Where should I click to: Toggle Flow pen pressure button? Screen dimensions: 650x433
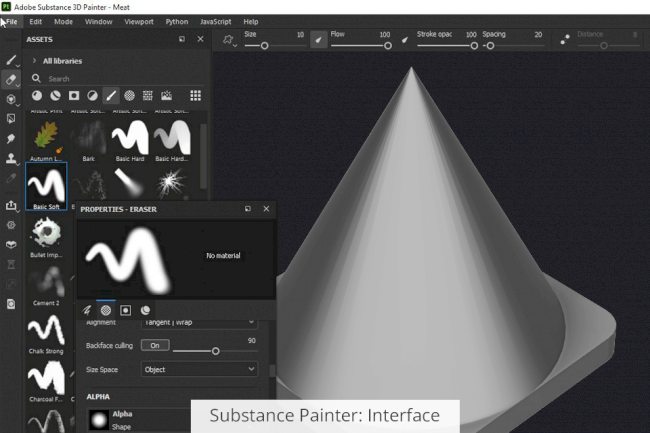point(405,40)
